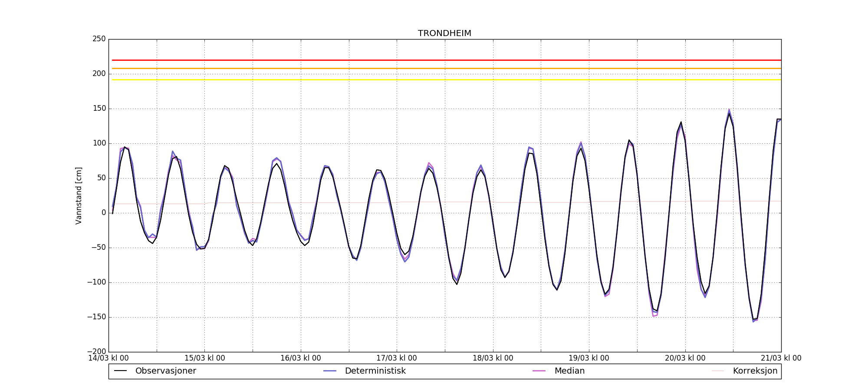Click the black Observasjoner legend line sample

pos(120,371)
